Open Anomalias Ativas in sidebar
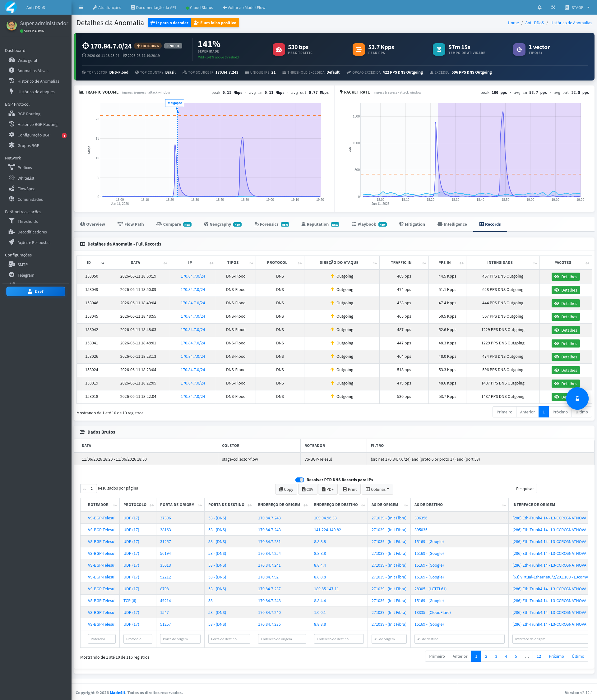The image size is (597, 700). (33, 71)
